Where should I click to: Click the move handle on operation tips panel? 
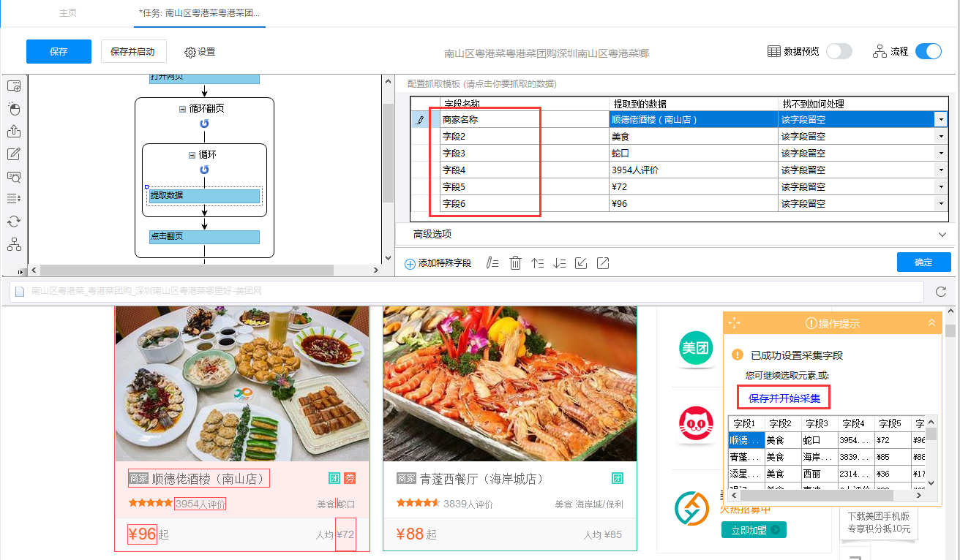(735, 323)
